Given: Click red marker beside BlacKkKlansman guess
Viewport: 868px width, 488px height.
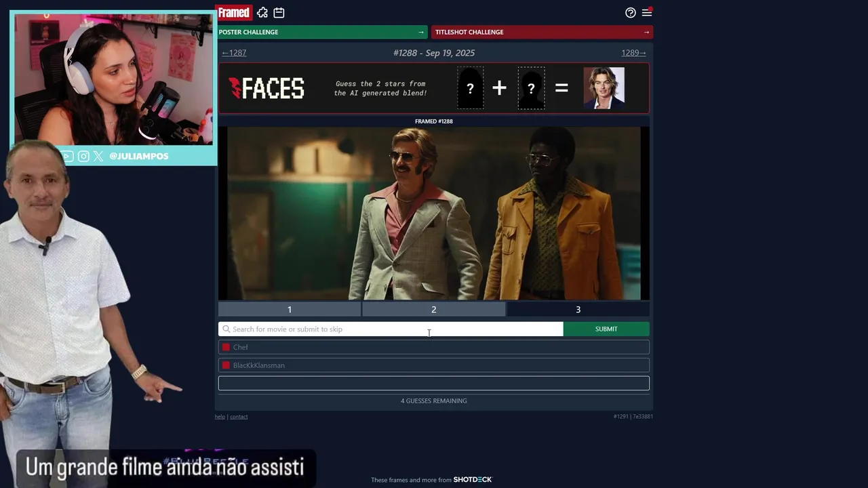Looking at the screenshot, I should (226, 365).
